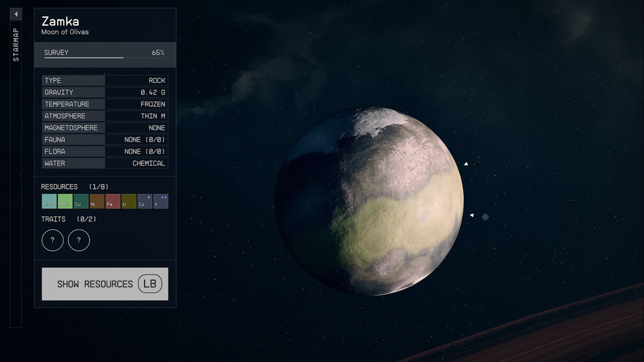Click the WATER row showing CHEMICAL

pos(105,163)
